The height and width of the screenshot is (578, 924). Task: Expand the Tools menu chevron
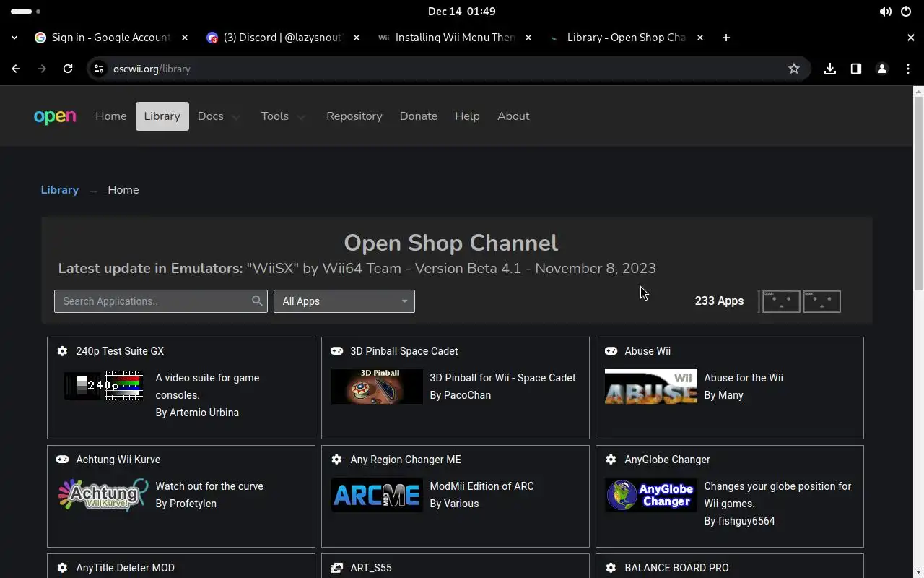(x=301, y=117)
